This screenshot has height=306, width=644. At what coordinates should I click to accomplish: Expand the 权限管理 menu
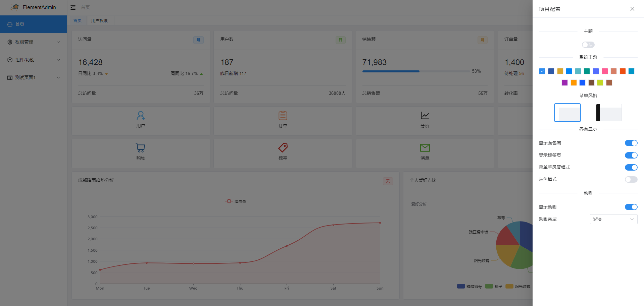tap(33, 42)
